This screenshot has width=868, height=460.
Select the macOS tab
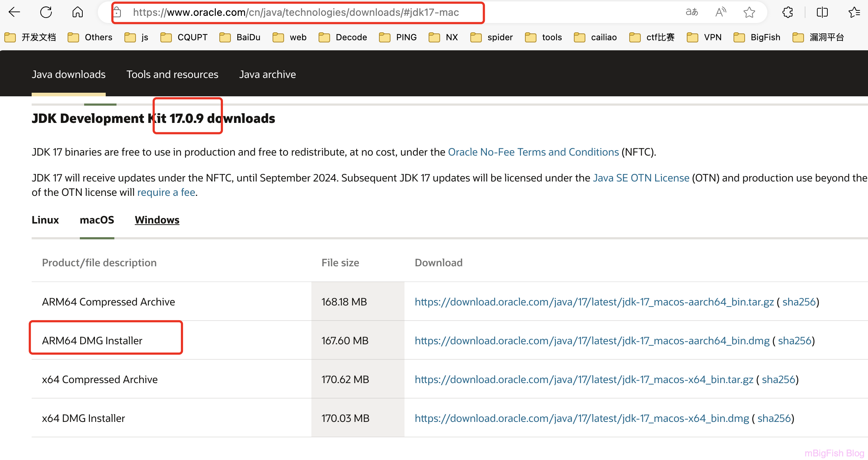(x=96, y=220)
